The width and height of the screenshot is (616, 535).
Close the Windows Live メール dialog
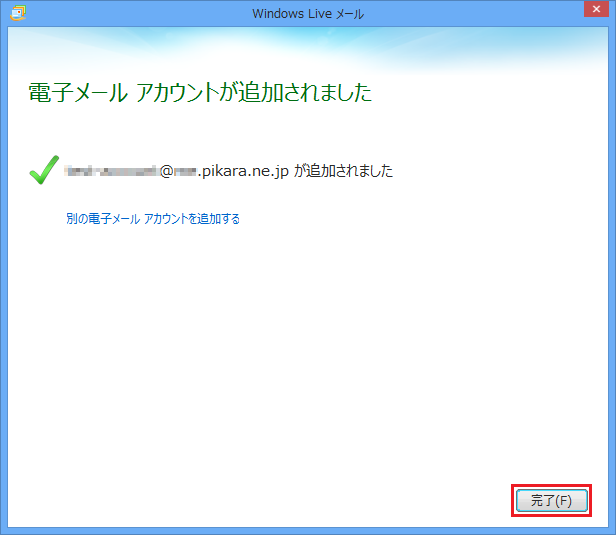596,9
